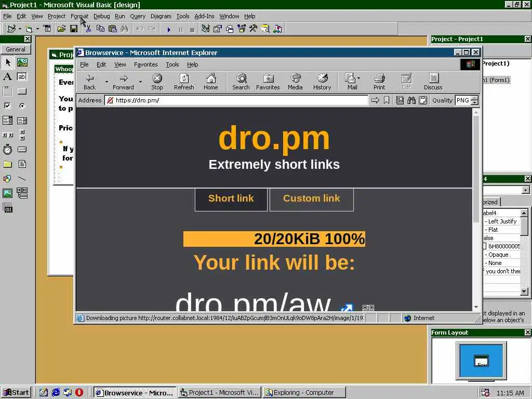532x399 pixels.
Task: Select the Shape control in the toolbox
Action: [7, 179]
